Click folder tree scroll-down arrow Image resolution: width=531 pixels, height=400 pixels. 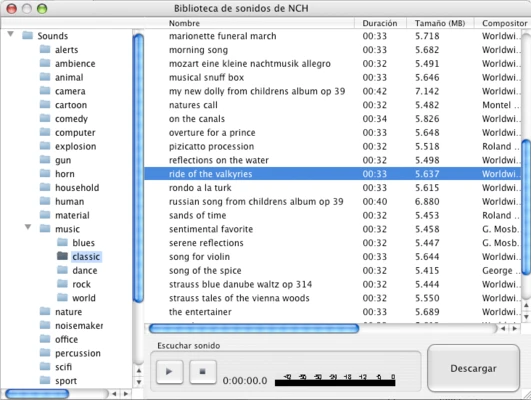[139, 382]
